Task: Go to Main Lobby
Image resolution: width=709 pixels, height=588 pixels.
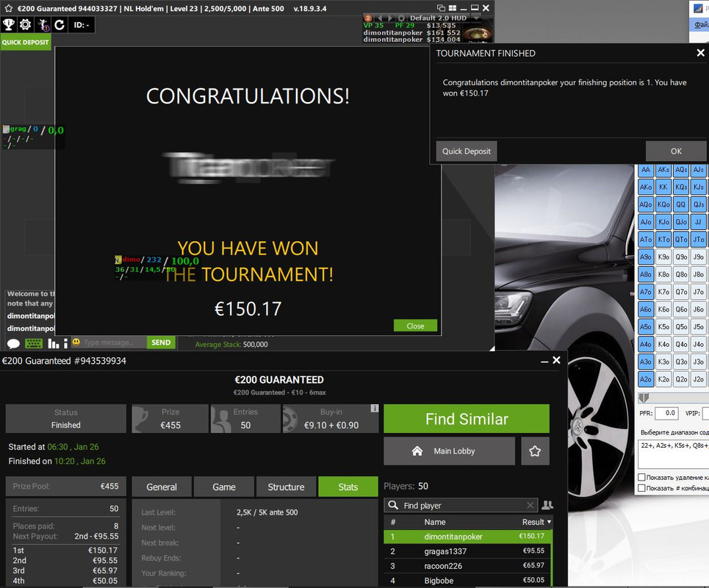Action: pyautogui.click(x=449, y=451)
